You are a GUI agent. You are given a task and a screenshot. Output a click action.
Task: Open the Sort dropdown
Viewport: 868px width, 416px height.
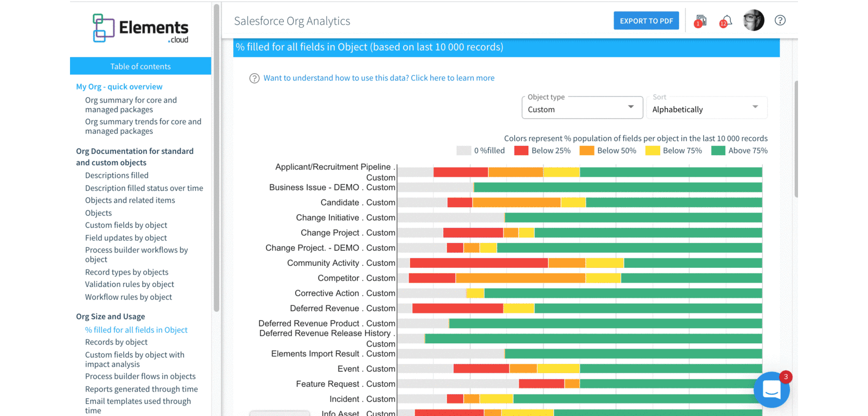click(x=707, y=107)
